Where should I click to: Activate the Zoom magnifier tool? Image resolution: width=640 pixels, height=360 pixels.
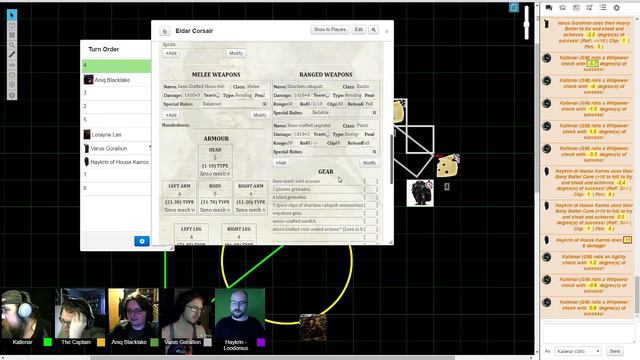[x=12, y=45]
